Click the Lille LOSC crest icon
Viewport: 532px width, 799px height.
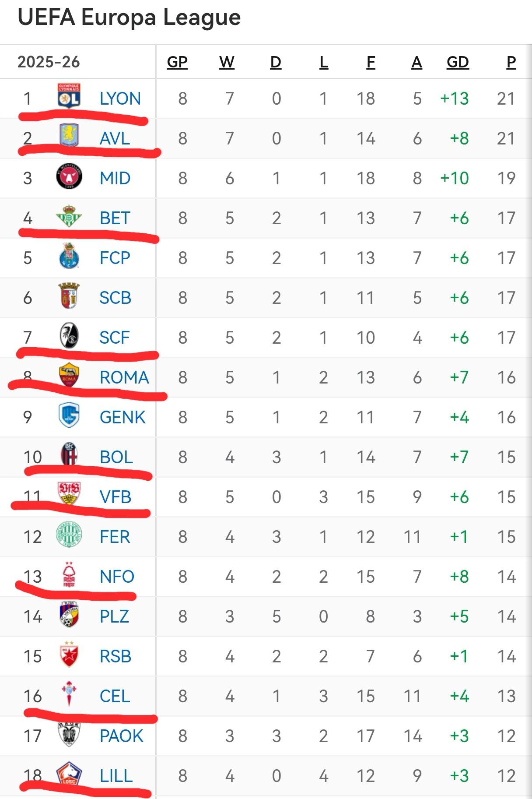click(x=69, y=774)
